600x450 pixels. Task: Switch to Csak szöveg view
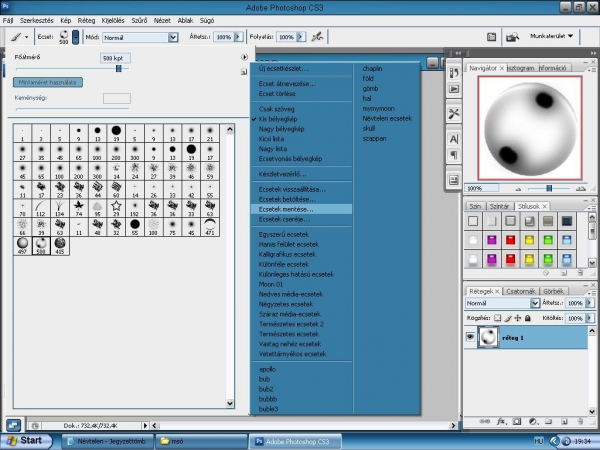tap(276, 109)
